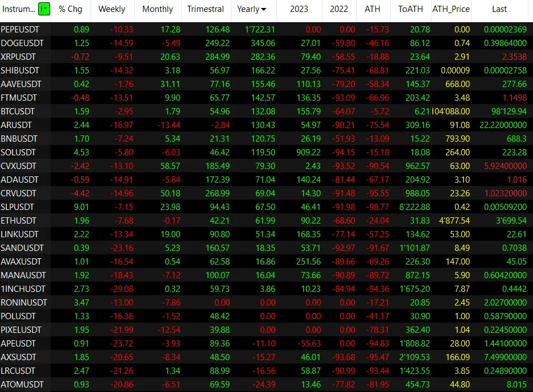533x392 pixels.
Task: Click the ATH column header
Action: coord(373,9)
